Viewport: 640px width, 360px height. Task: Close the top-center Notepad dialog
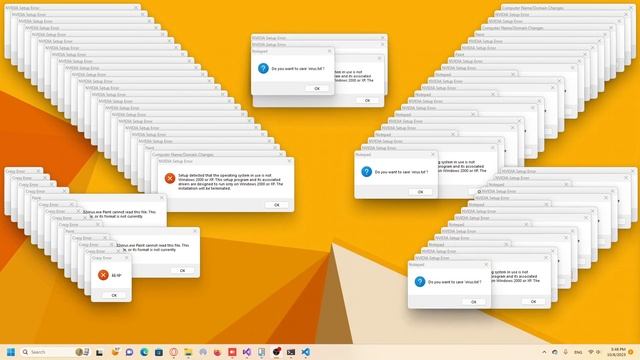coord(329,51)
